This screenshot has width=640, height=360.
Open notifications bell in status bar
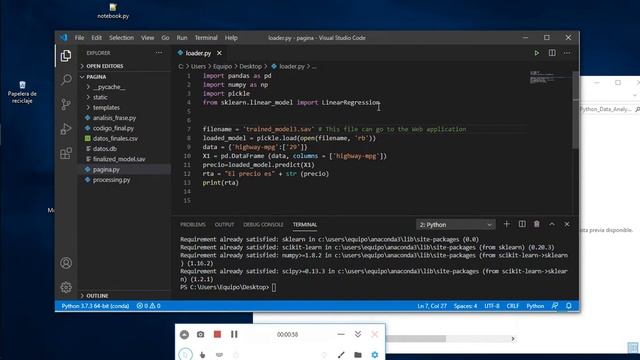point(569,306)
